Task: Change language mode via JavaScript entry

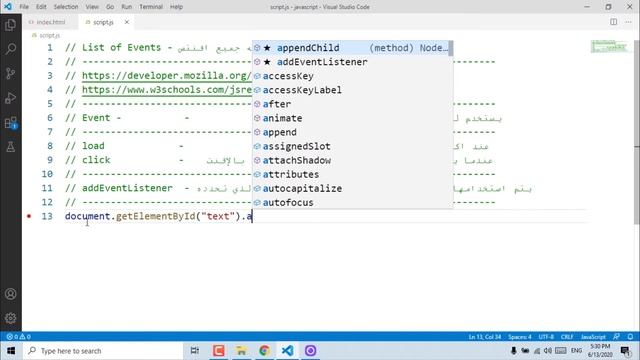Action: point(593,337)
